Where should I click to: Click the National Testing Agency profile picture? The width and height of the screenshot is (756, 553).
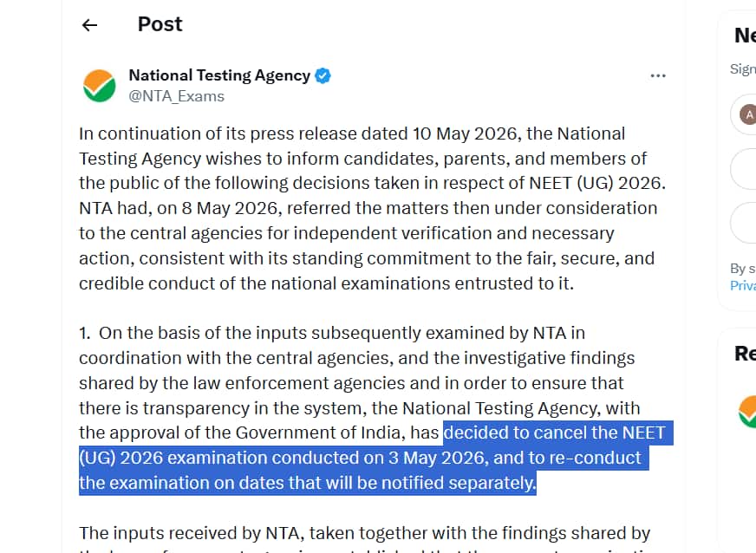pyautogui.click(x=100, y=86)
